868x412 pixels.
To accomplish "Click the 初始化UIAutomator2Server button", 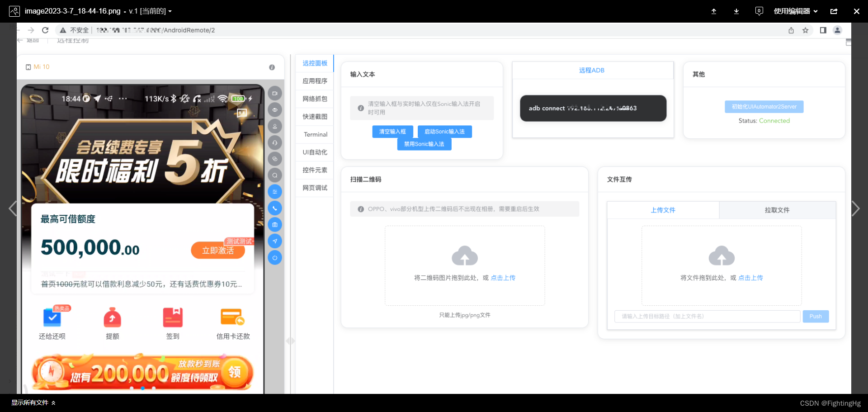I will 764,107.
